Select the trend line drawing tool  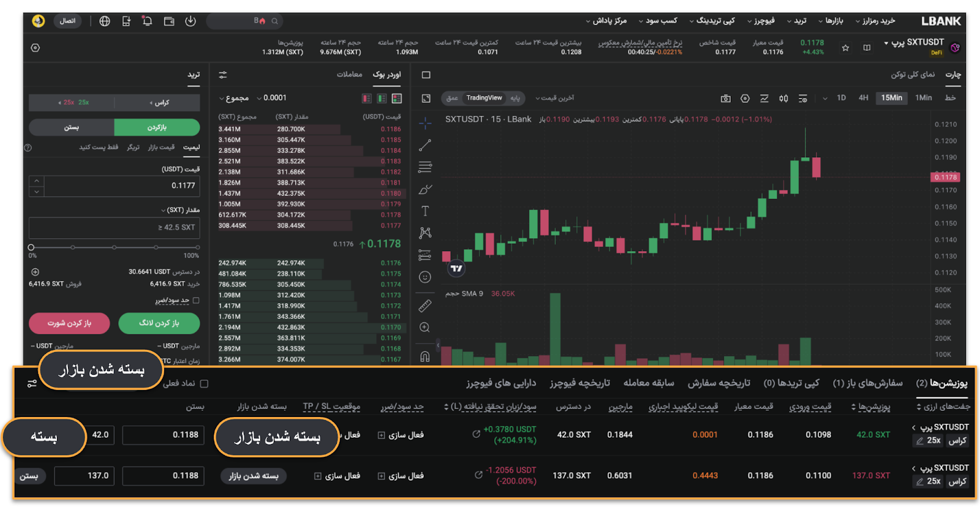[x=425, y=145]
